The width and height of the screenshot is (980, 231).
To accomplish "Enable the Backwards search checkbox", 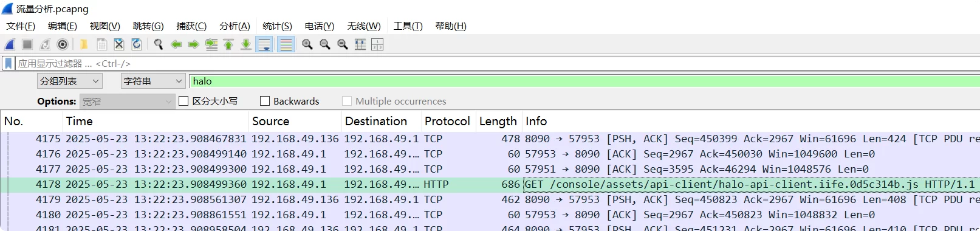I will [x=265, y=101].
